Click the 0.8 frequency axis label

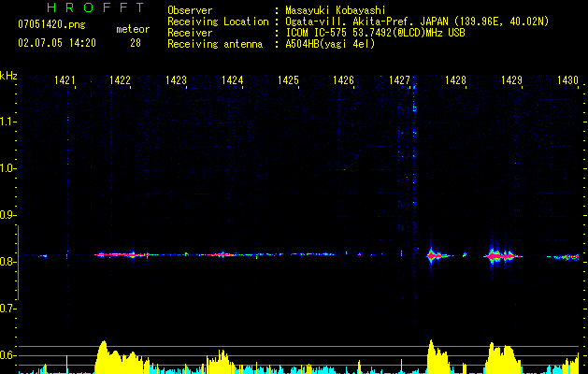[7, 262]
